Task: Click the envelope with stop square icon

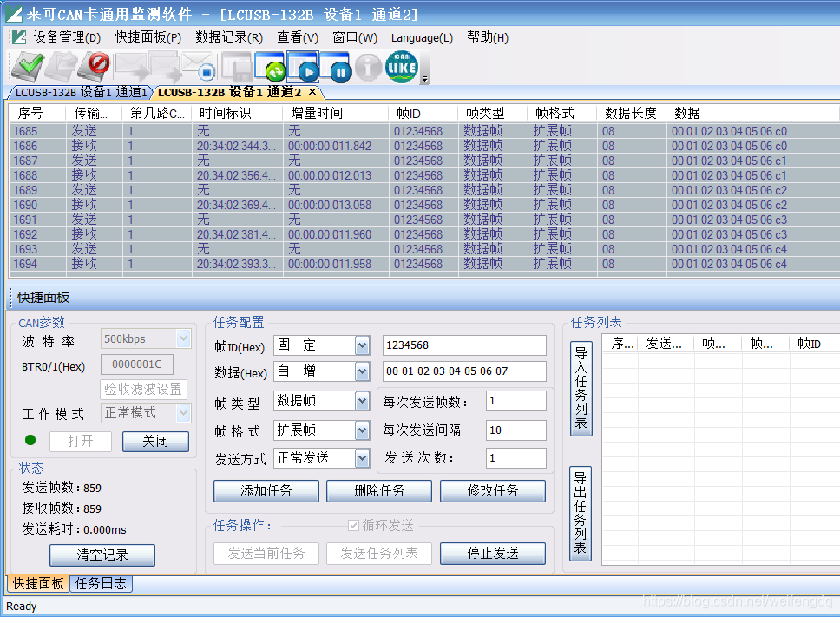Action: 199,67
